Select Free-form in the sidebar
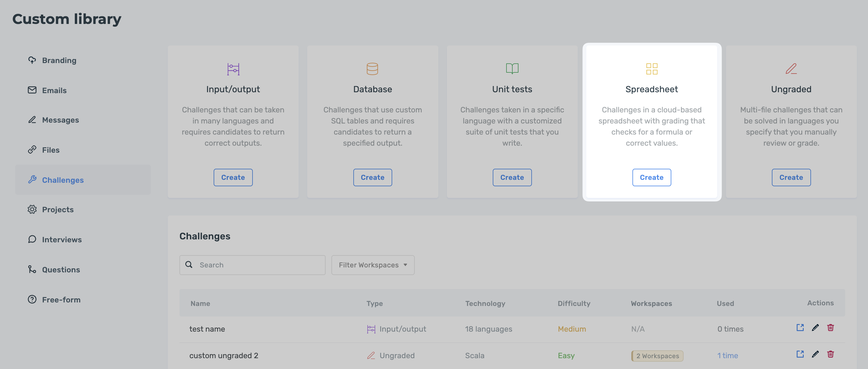This screenshot has height=369, width=868. pos(61,300)
